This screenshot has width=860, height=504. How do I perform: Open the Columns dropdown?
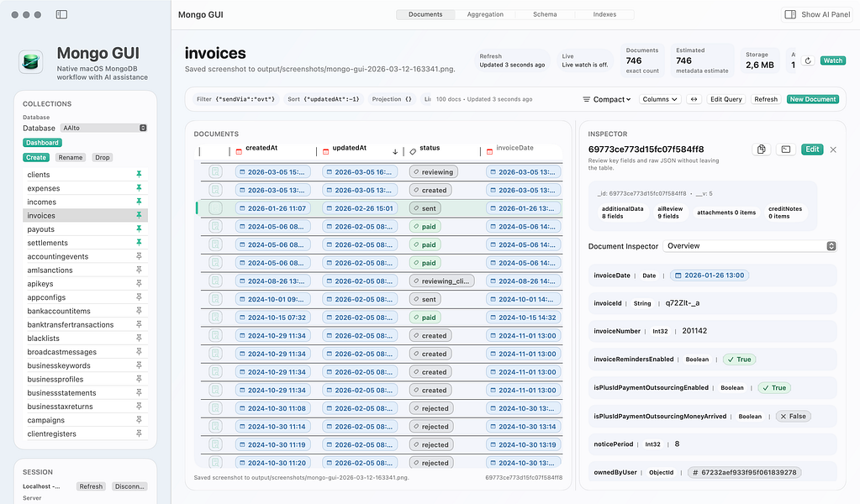(x=660, y=99)
